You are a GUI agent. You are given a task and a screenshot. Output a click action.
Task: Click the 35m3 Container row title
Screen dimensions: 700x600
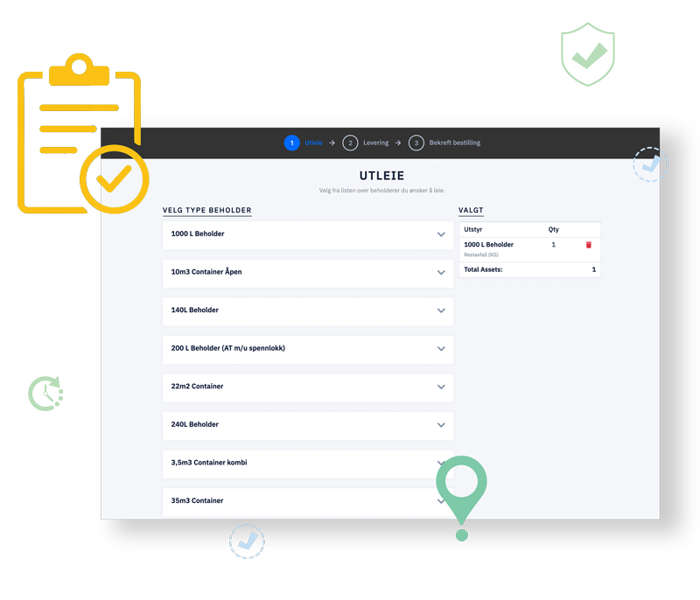(197, 500)
